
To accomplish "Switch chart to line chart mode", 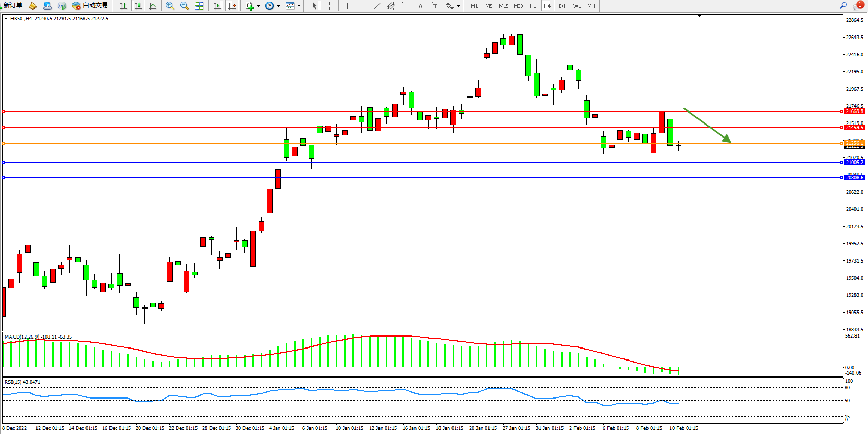I will (x=153, y=6).
